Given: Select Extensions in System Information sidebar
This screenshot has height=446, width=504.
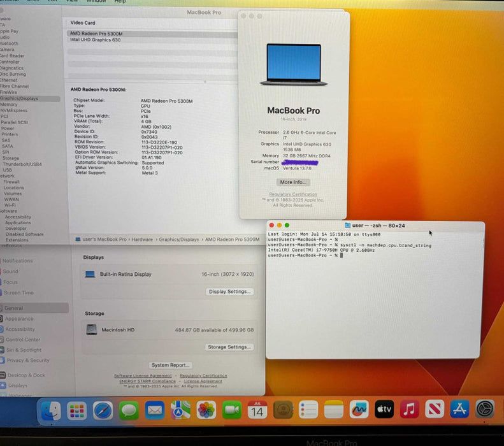Looking at the screenshot, I should tap(17, 240).
